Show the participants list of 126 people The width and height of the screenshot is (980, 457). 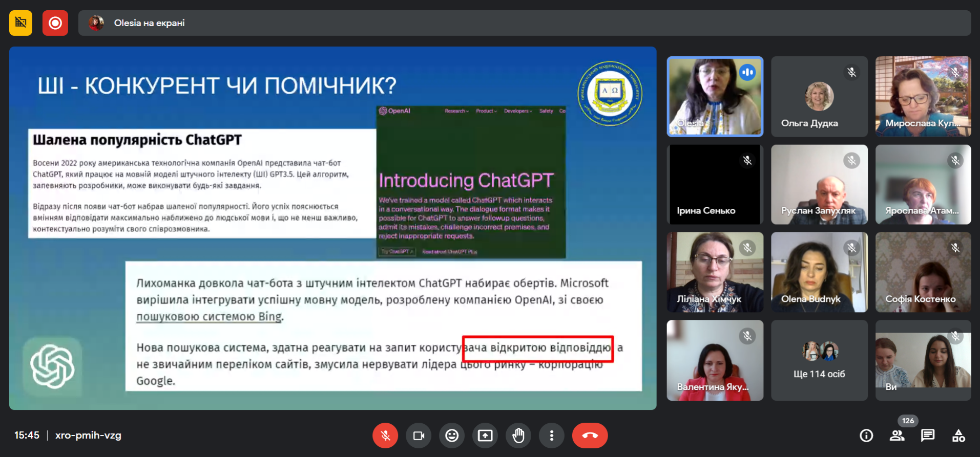click(x=897, y=436)
